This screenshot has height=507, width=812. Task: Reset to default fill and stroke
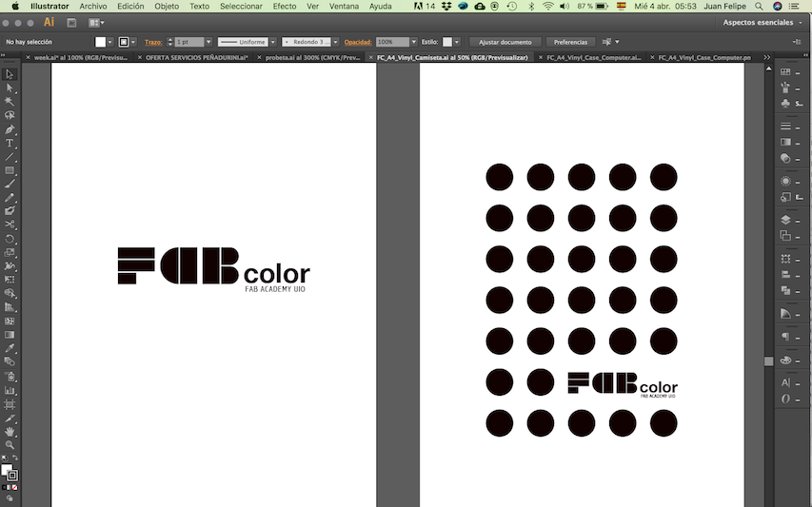pos(5,458)
